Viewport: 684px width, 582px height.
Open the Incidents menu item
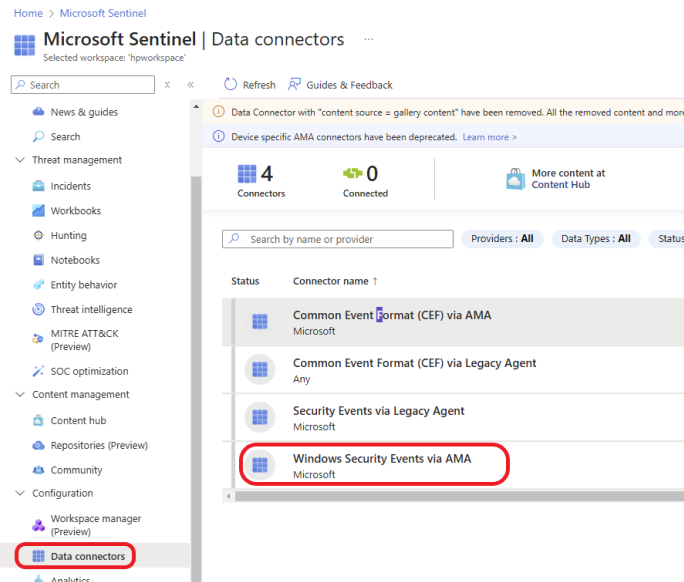pos(71,186)
